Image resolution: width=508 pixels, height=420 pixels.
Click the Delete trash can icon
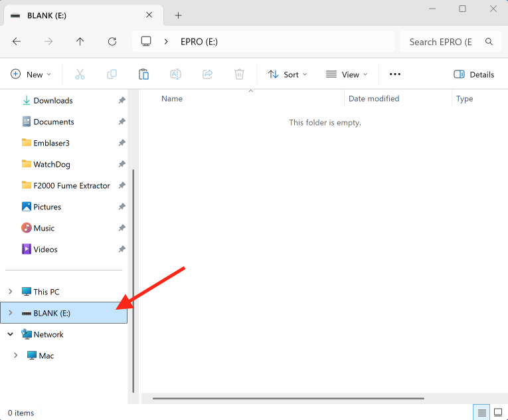[x=239, y=74]
